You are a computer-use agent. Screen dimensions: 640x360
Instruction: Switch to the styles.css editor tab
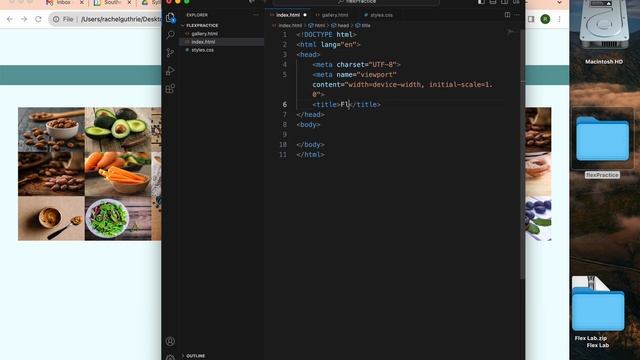click(x=381, y=15)
